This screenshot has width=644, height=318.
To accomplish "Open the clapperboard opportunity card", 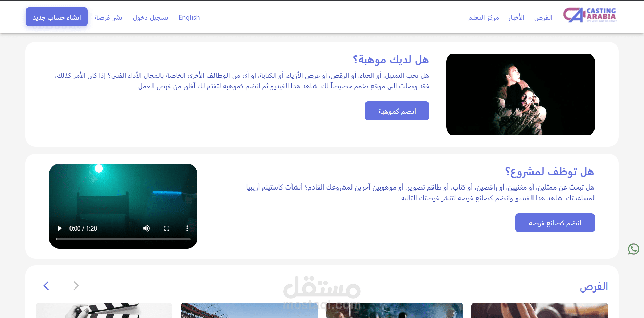I will 104,310.
